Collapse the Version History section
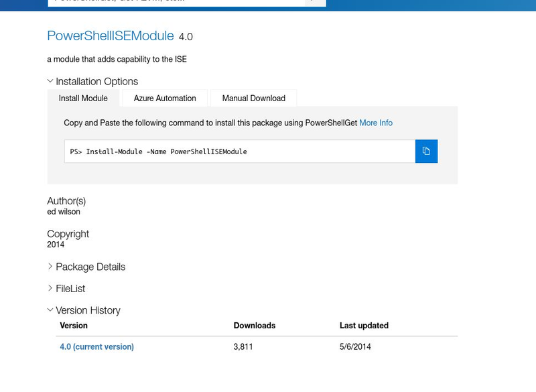536x392 pixels. [84, 310]
